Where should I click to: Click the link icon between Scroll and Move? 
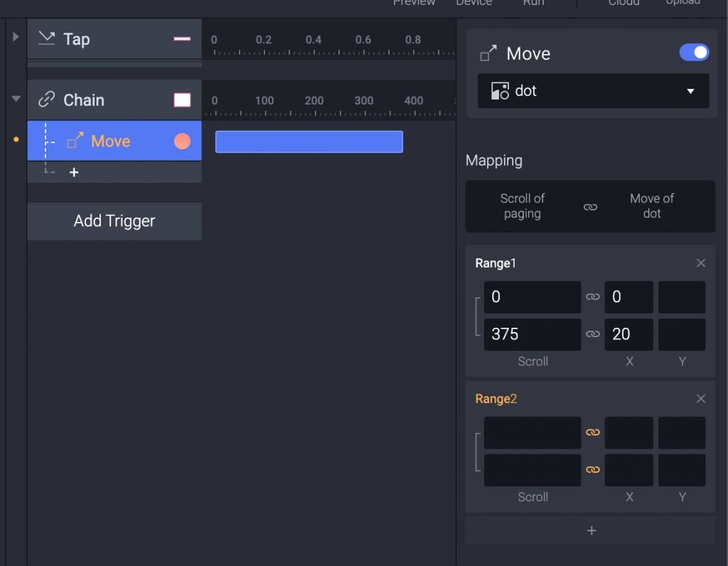[x=590, y=207]
